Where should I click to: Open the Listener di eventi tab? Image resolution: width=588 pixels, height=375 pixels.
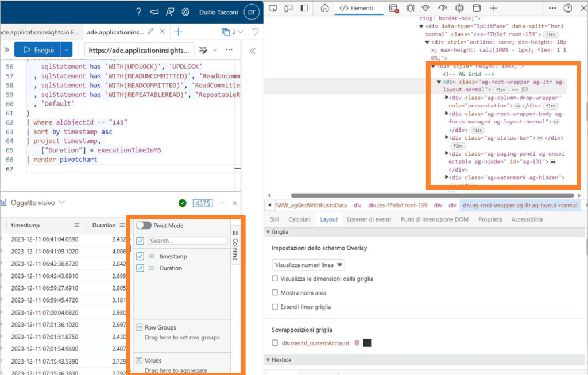(369, 219)
